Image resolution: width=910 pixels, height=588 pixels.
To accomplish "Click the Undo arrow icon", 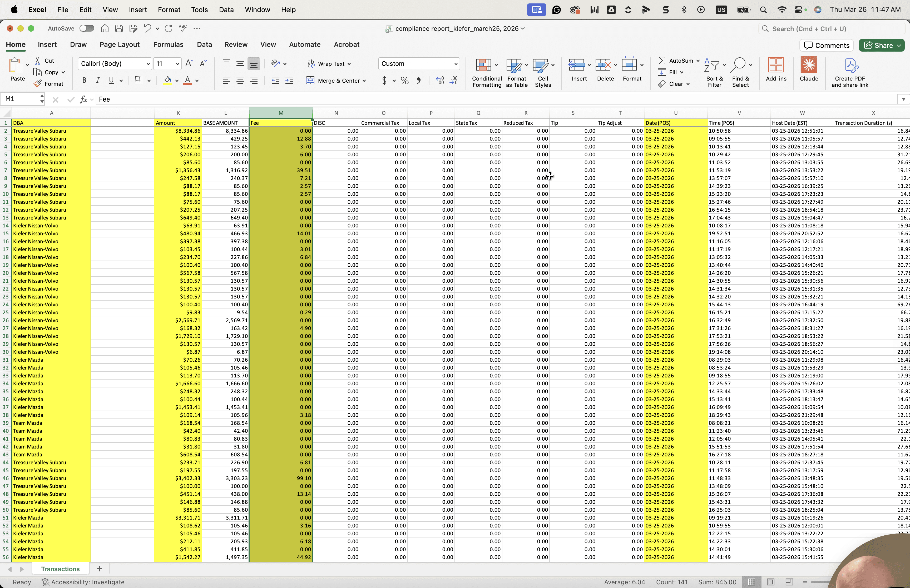I will coord(147,28).
